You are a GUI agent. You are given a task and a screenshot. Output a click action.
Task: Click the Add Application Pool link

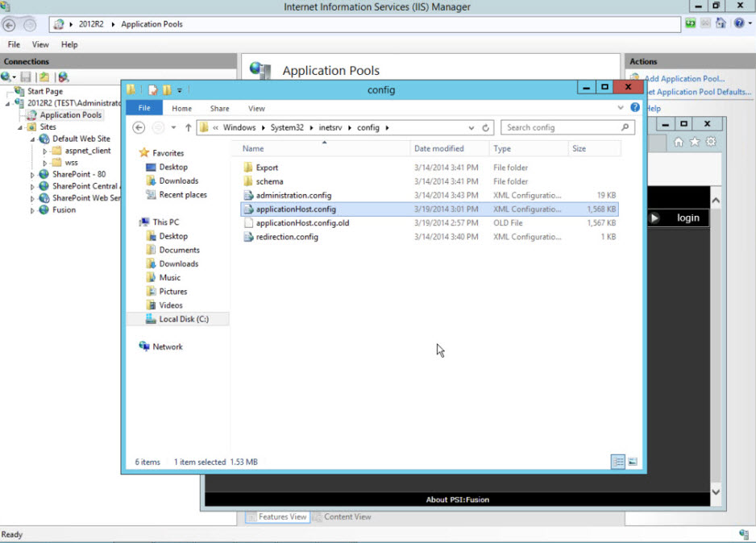684,78
